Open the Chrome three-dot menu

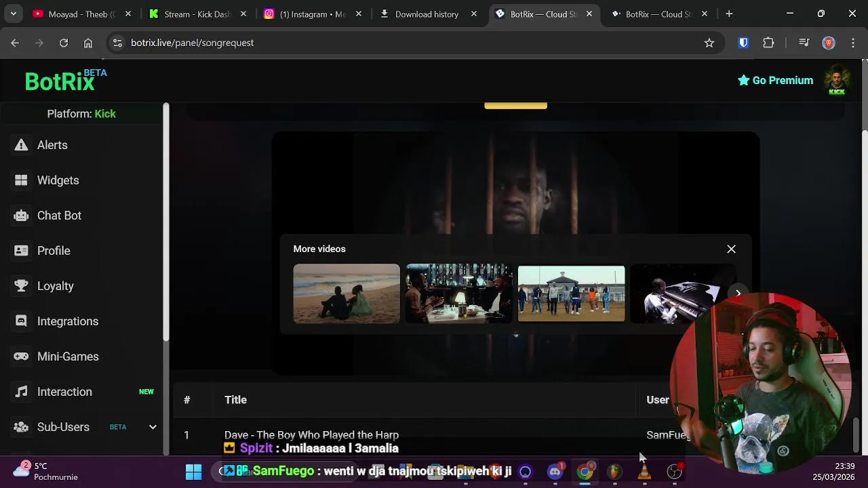point(852,43)
